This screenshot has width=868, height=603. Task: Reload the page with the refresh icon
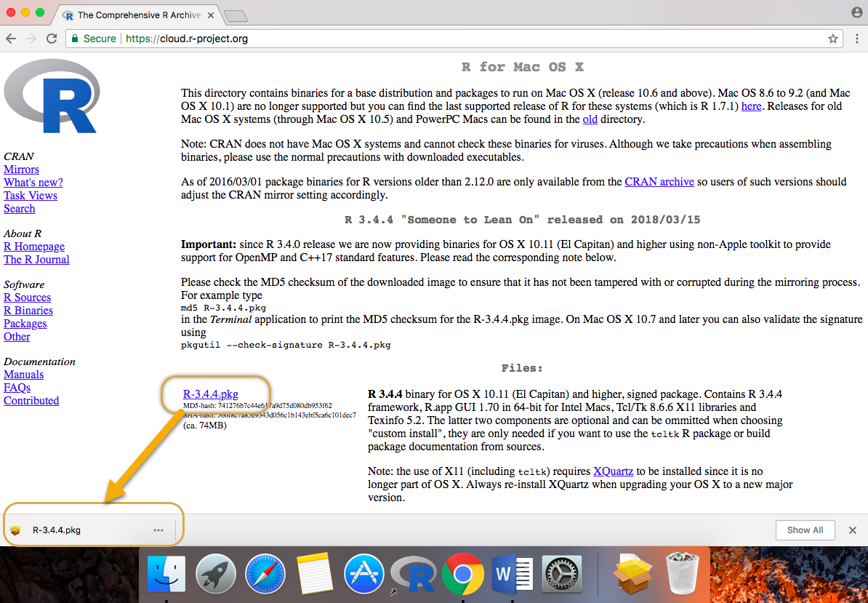[52, 39]
